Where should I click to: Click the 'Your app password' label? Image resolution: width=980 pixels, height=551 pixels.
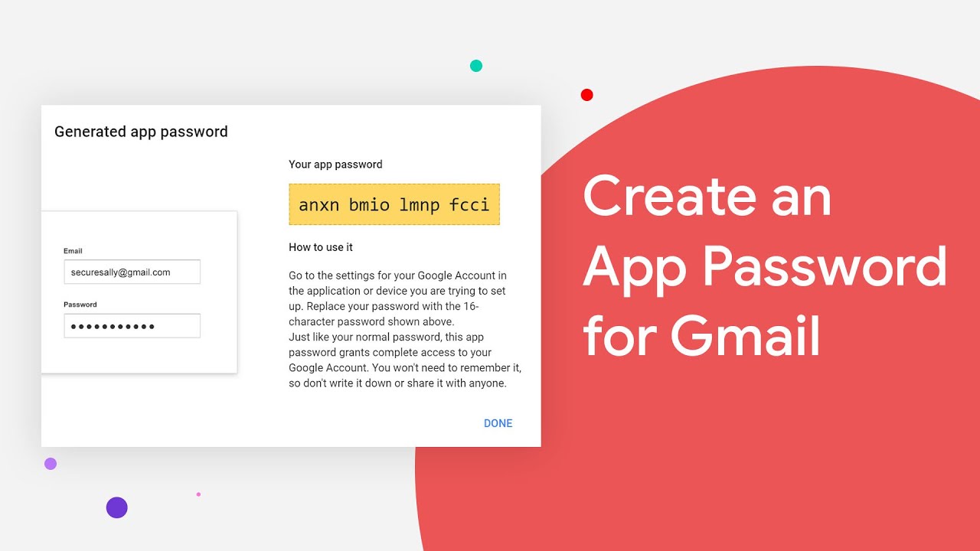[335, 165]
